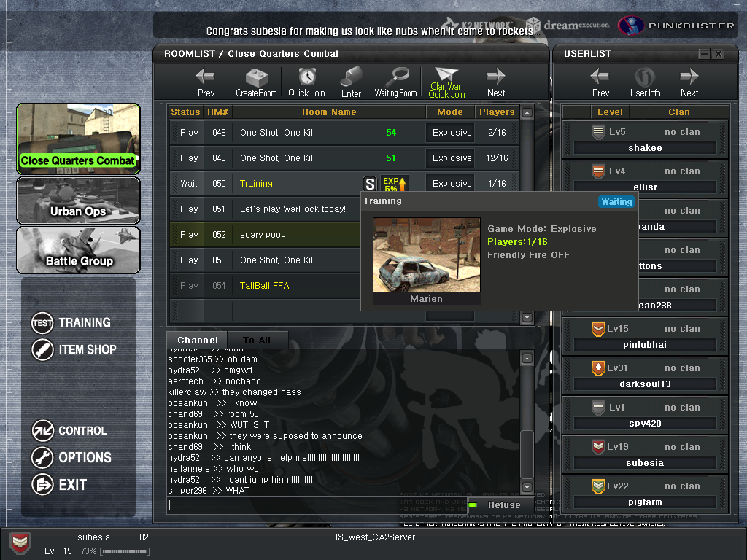Go to previous room list page
747x560 pixels.
[205, 82]
